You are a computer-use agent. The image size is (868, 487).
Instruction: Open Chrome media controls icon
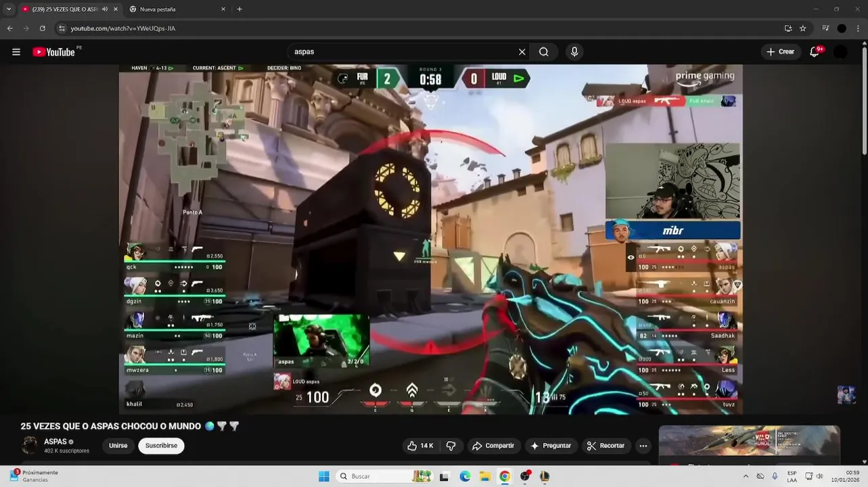[825, 28]
